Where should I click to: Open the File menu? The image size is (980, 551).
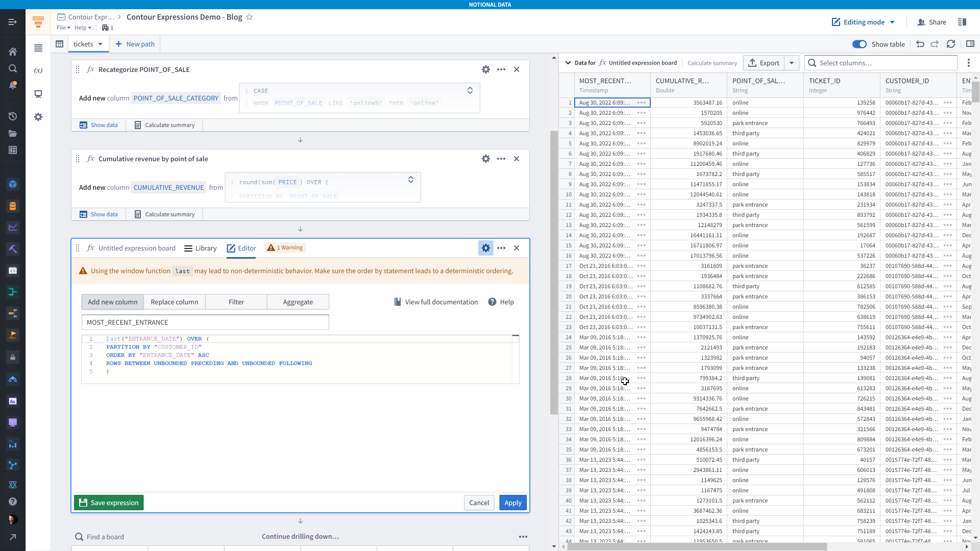[63, 28]
